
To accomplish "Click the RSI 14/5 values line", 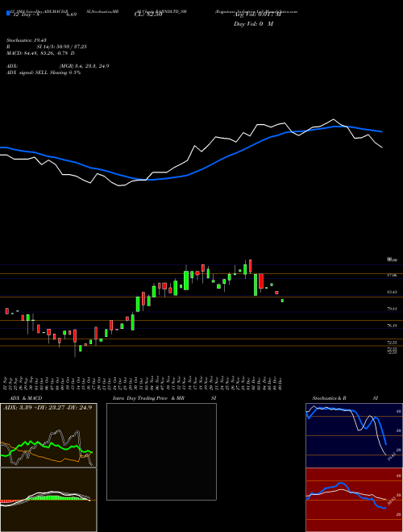I will tap(46, 47).
